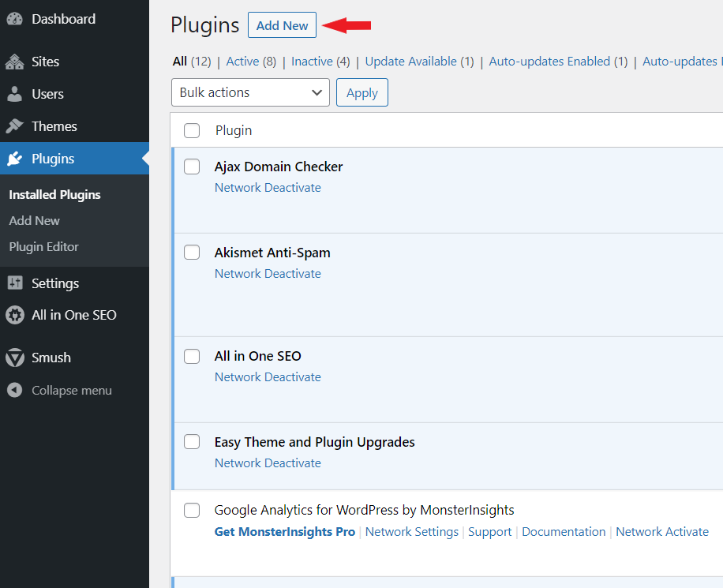Open MonsterInsights Support link
The height and width of the screenshot is (588, 723).
point(489,532)
